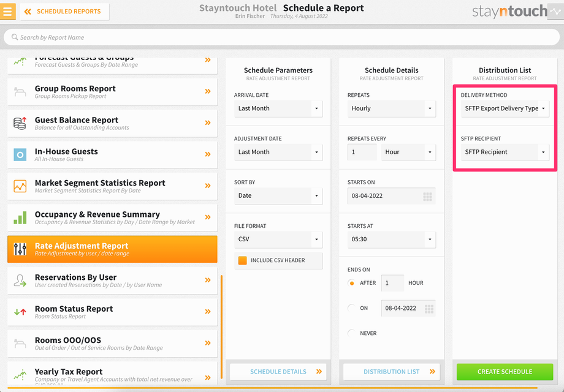Viewport: 564px width, 392px height.
Task: Open the Arrival Date dropdown
Action: tap(278, 108)
